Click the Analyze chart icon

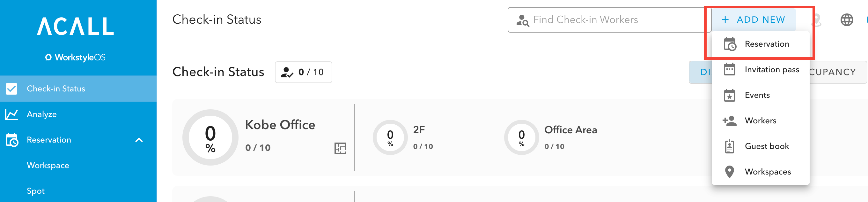click(x=11, y=114)
